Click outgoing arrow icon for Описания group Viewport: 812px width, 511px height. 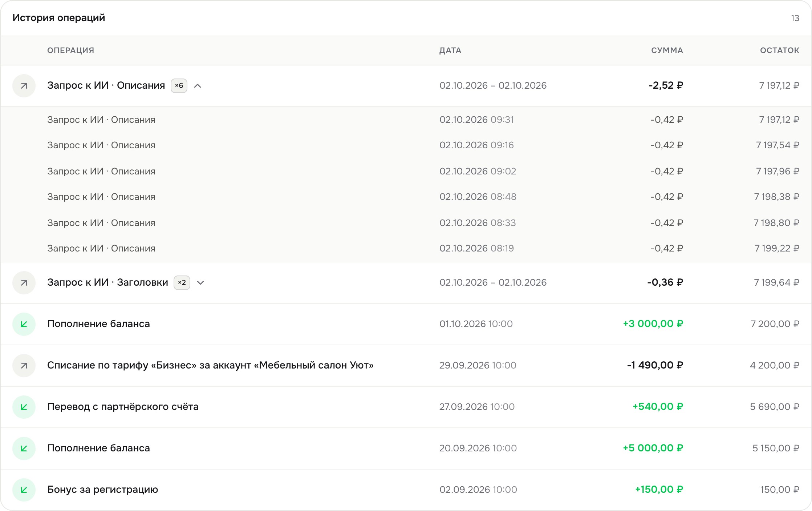click(x=24, y=86)
